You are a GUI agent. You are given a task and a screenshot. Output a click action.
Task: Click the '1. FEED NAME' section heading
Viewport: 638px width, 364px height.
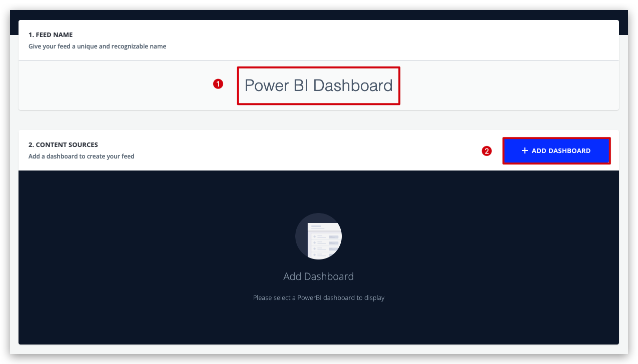coord(51,35)
